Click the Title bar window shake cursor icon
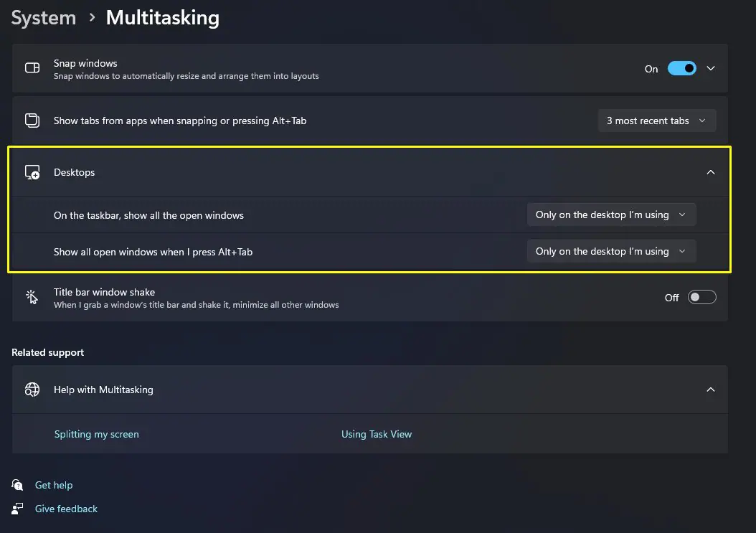This screenshot has width=756, height=533. (32, 297)
